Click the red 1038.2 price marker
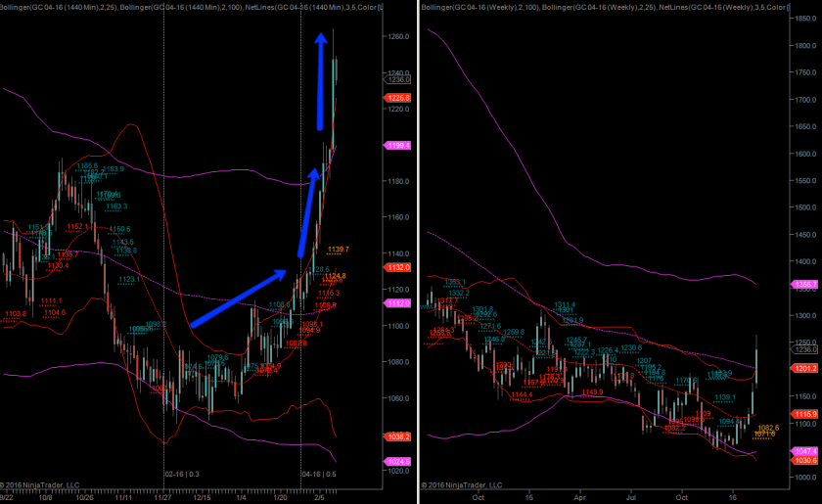Image resolution: width=822 pixels, height=504 pixels. (398, 436)
